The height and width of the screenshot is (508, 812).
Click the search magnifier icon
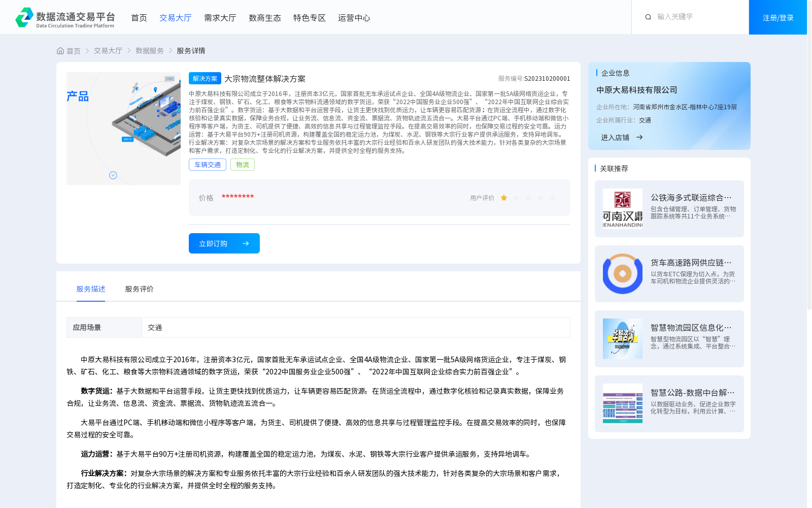[x=648, y=17]
